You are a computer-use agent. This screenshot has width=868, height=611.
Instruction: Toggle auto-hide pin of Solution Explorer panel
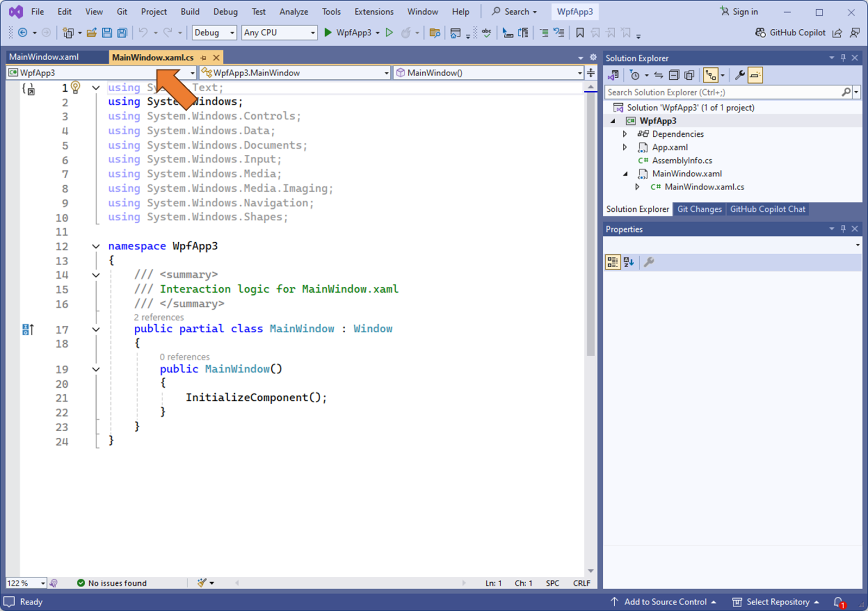pyautogui.click(x=844, y=58)
